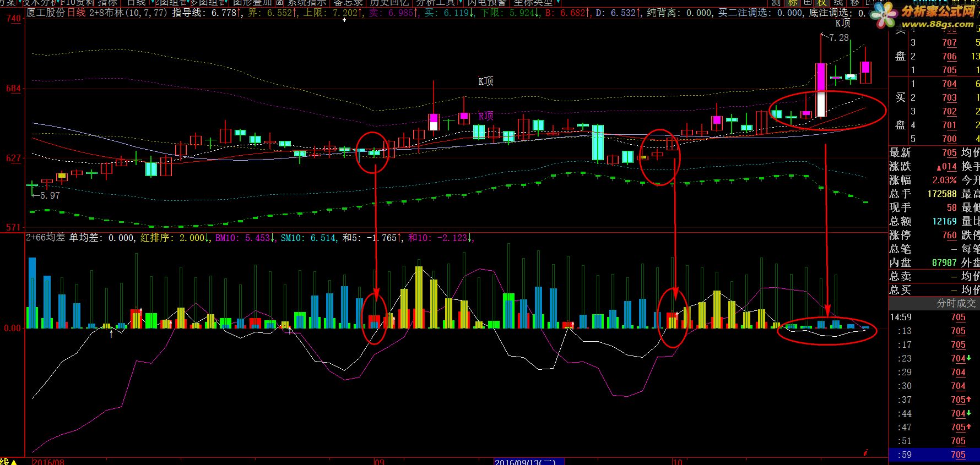Image resolution: width=980 pixels, height=465 pixels.
Task: Click the 涨幅 2.03% value
Action: (944, 180)
